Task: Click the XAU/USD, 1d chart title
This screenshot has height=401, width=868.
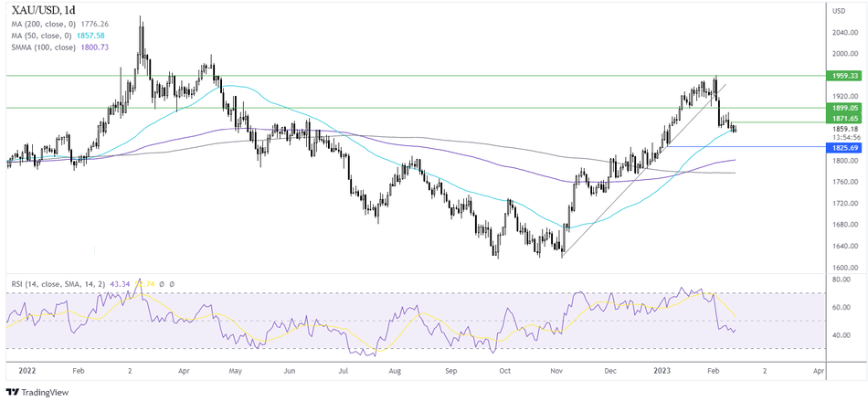Action: pyautogui.click(x=46, y=10)
